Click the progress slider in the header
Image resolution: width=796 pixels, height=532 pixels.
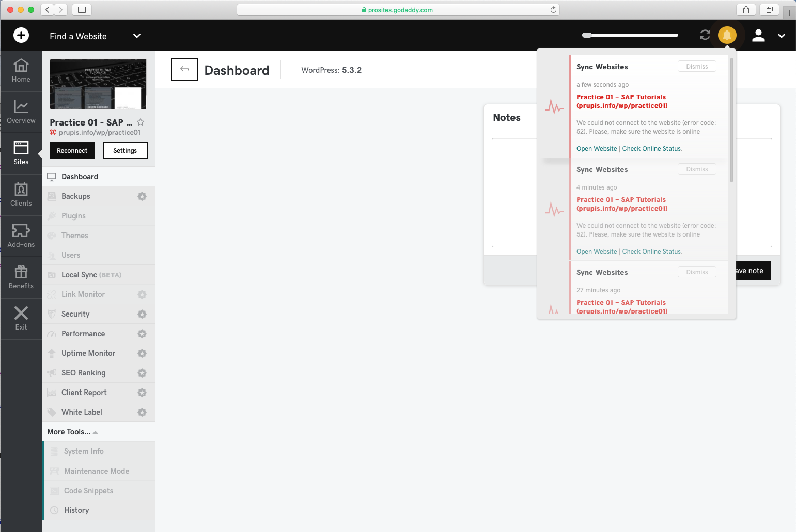click(x=630, y=35)
